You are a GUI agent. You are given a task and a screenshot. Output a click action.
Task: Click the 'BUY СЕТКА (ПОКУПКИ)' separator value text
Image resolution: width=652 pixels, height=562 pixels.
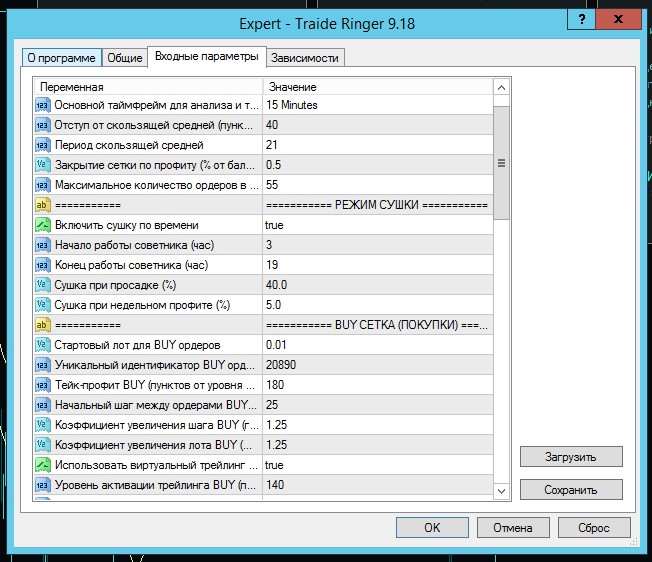coord(377,325)
